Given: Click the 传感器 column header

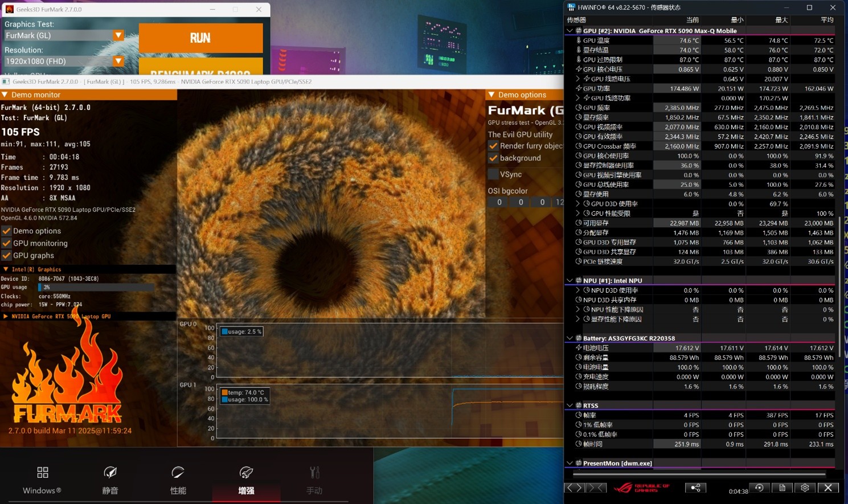Looking at the screenshot, I should [x=576, y=20].
